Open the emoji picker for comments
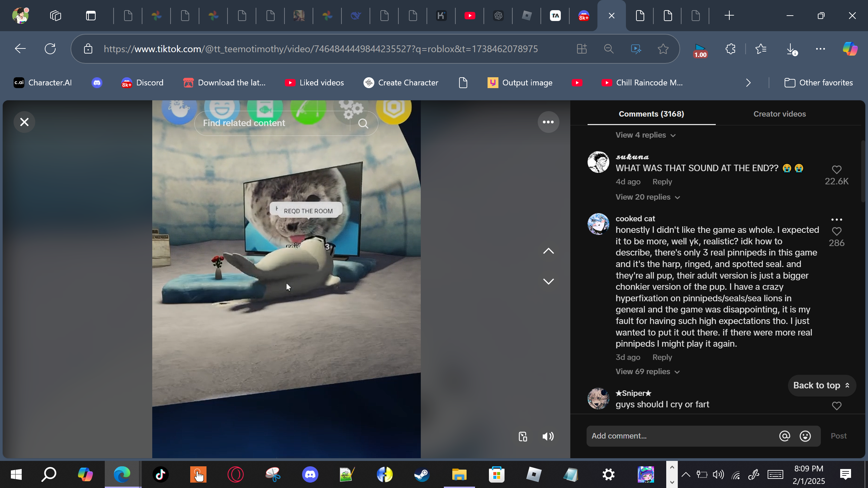This screenshot has width=868, height=488. [x=805, y=436]
